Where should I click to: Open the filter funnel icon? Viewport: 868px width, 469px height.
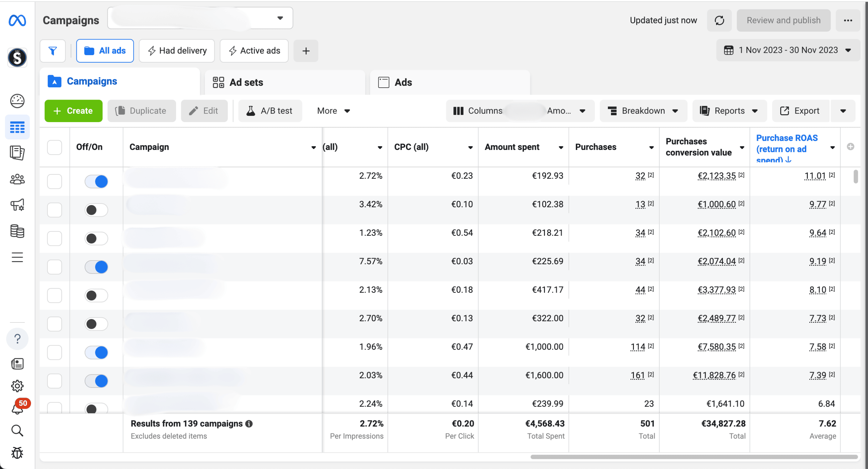(53, 51)
